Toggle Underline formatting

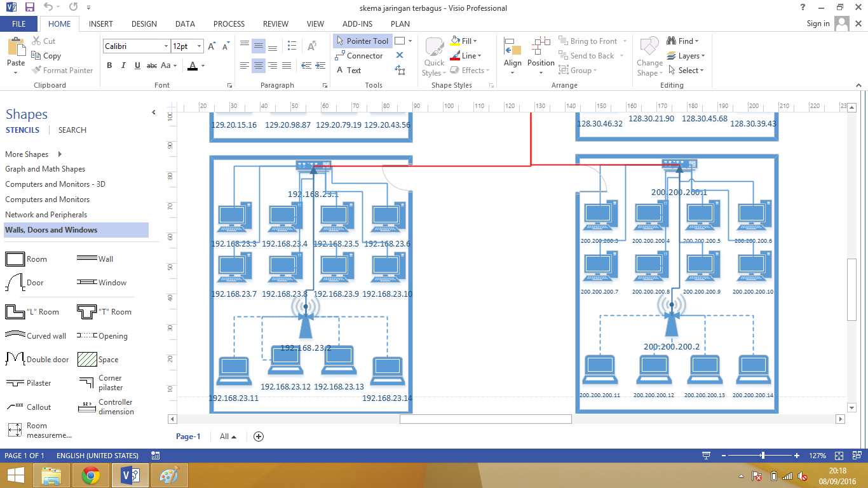137,65
